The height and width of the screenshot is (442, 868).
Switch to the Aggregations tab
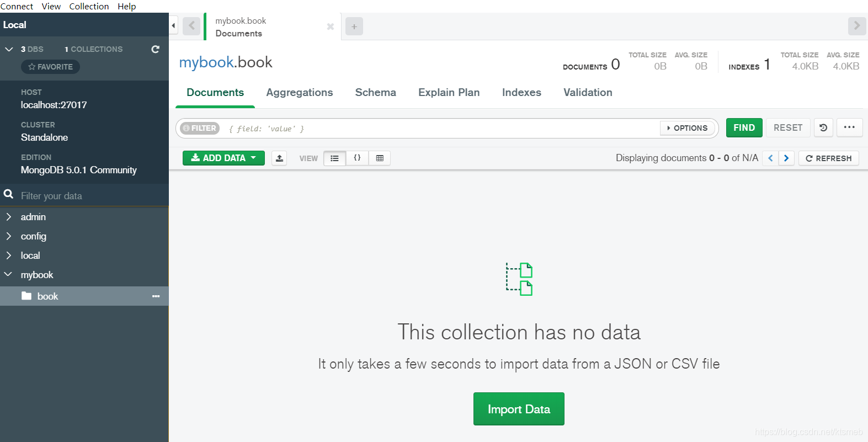click(x=300, y=93)
